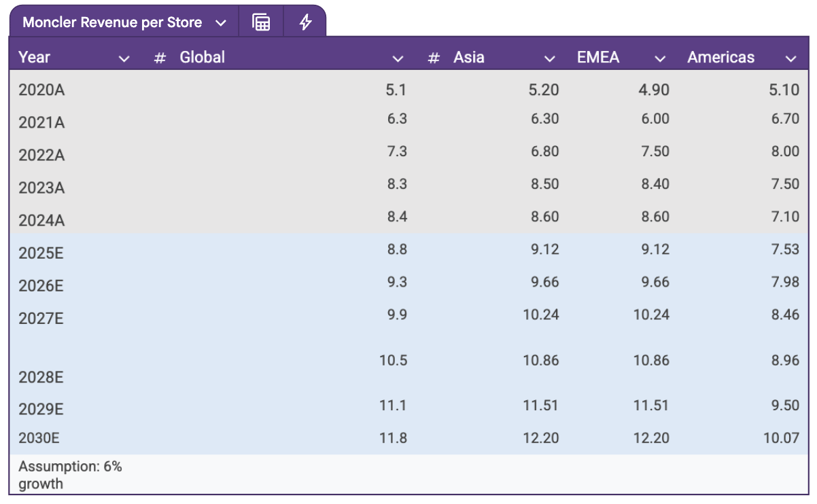Click the calculator icon in table toolbar
Image resolution: width=817 pixels, height=504 pixels.
261,22
